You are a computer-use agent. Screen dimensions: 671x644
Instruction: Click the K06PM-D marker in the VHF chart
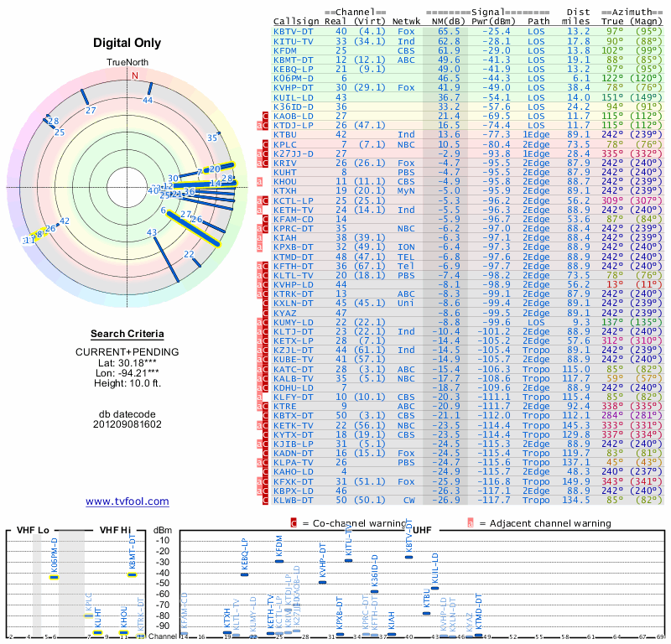(x=54, y=577)
